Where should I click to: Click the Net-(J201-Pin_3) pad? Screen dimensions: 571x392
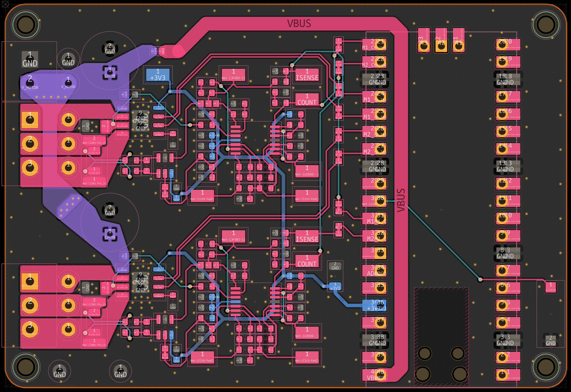pyautogui.click(x=94, y=181)
